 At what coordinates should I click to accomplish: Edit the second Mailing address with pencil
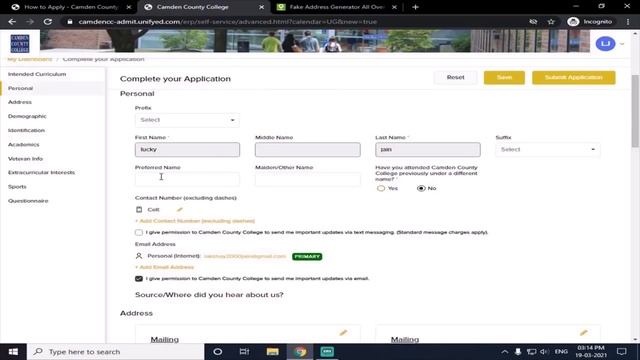click(x=584, y=333)
